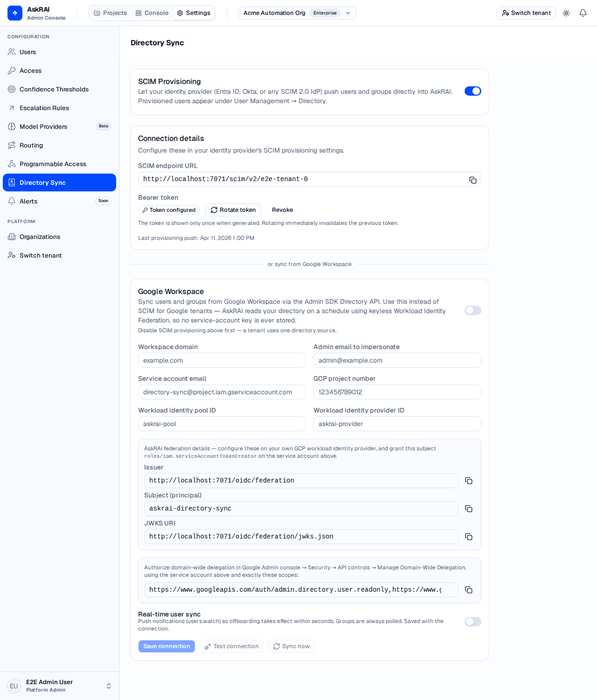Click the Workspace domain input field
The width and height of the screenshot is (597, 700).
click(x=222, y=360)
